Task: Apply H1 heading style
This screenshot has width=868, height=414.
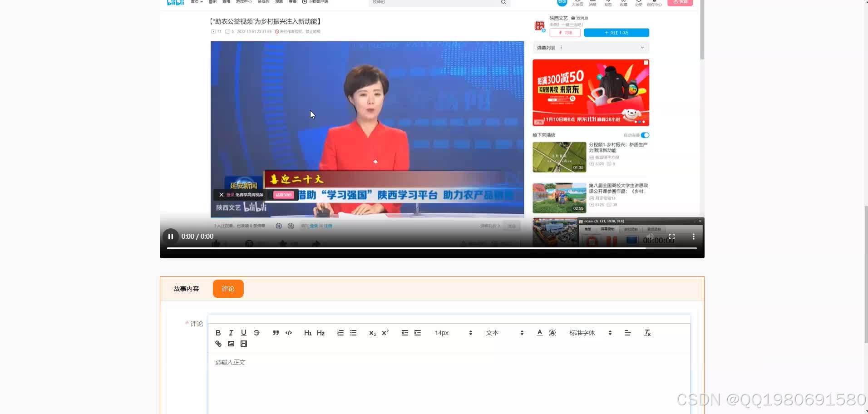Action: point(308,333)
